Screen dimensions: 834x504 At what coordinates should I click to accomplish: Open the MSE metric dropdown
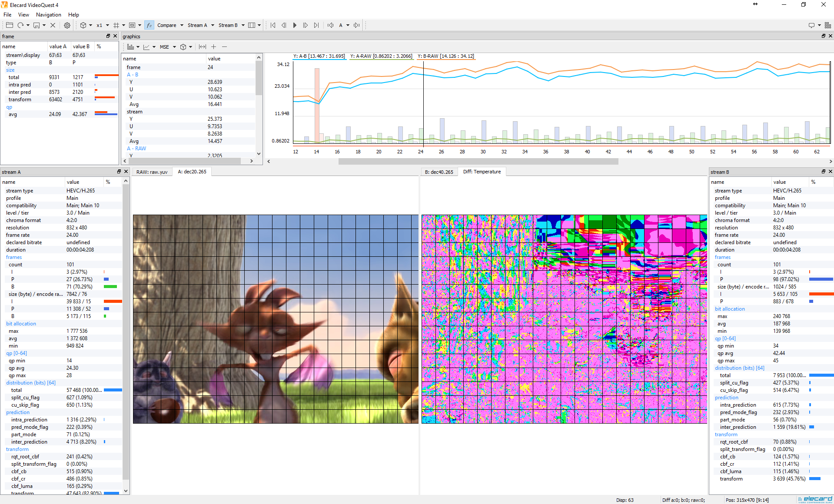click(168, 47)
